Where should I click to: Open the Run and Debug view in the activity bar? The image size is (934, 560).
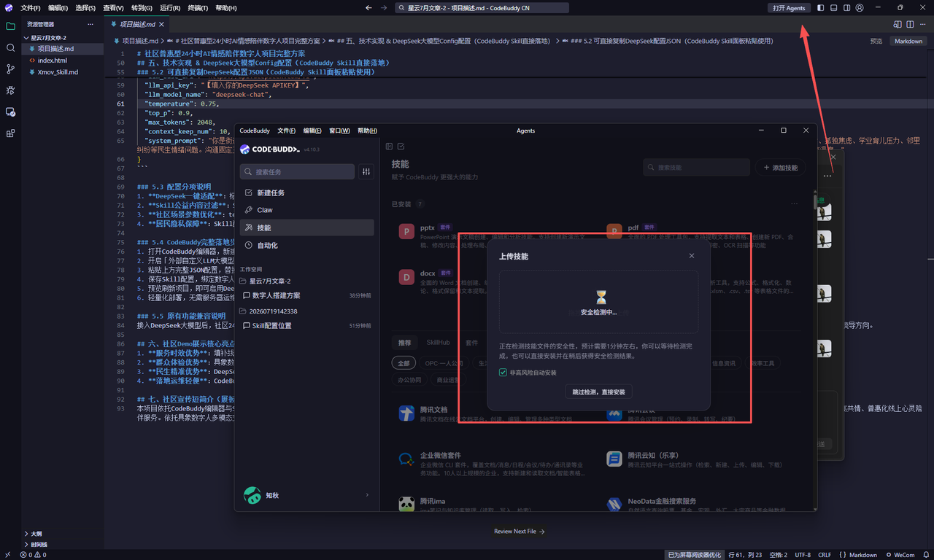10,90
